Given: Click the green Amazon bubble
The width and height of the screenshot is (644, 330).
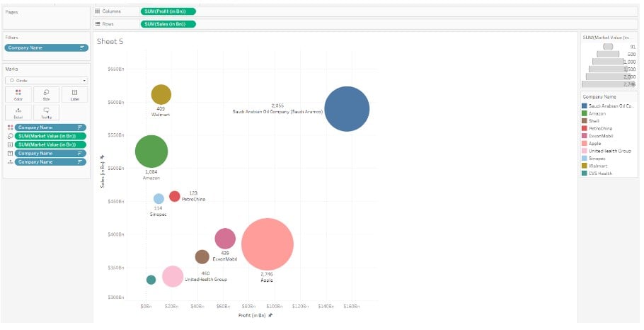Looking at the screenshot, I should click(x=151, y=152).
